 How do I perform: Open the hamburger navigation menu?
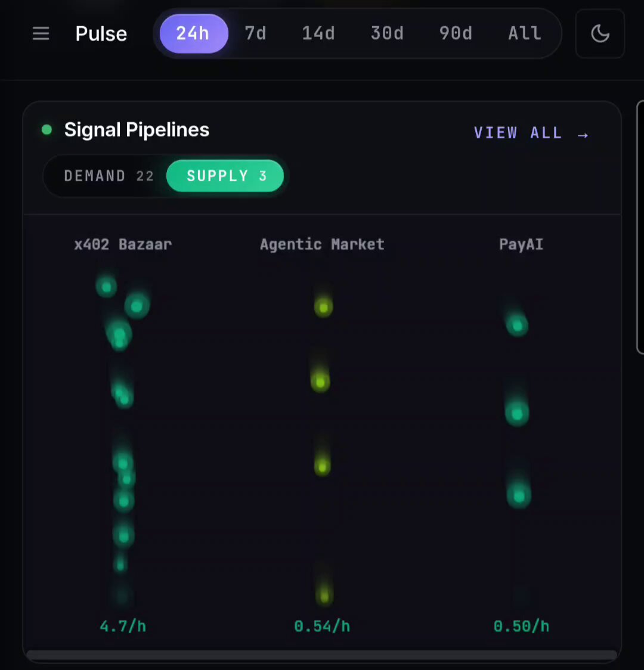(x=41, y=34)
